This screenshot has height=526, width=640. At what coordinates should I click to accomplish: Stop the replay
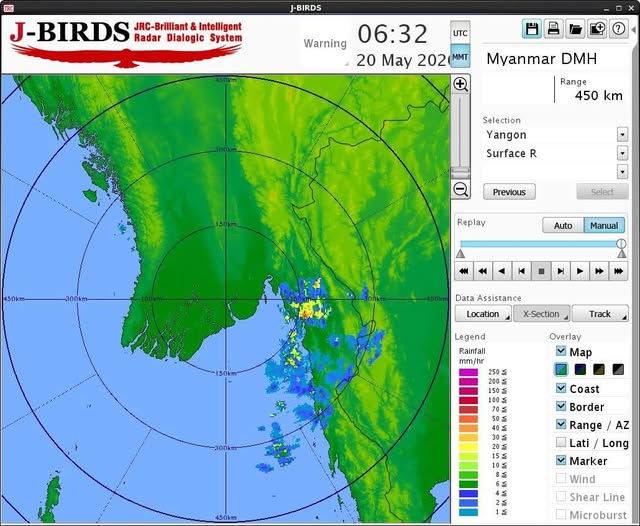(541, 271)
